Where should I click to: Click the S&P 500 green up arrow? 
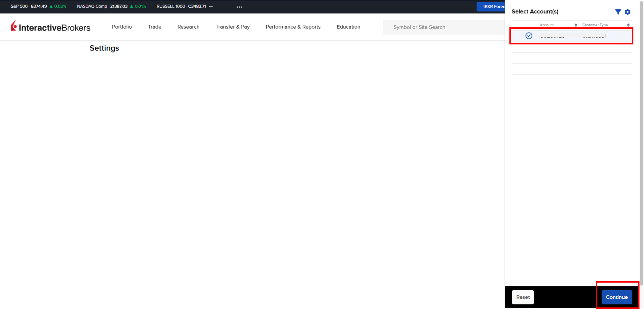click(x=51, y=6)
